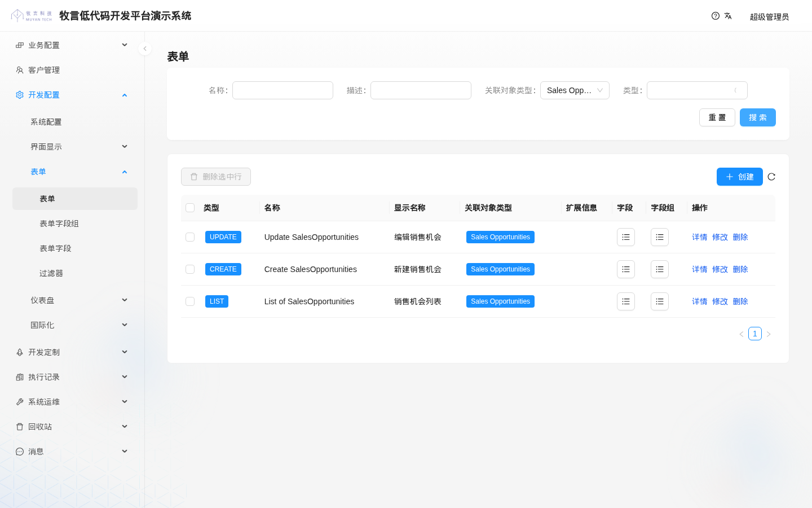The width and height of the screenshot is (812, 508).
Task: Collapse the 表单 submenu chevron
Action: tap(125, 172)
